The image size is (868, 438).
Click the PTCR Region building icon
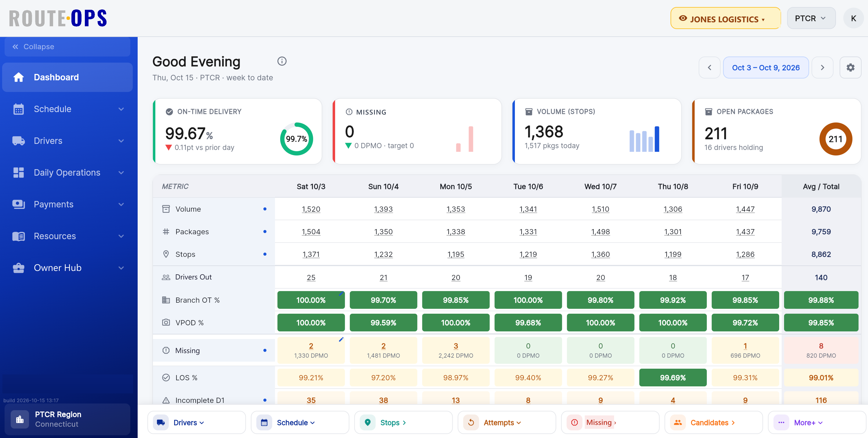tap(20, 419)
